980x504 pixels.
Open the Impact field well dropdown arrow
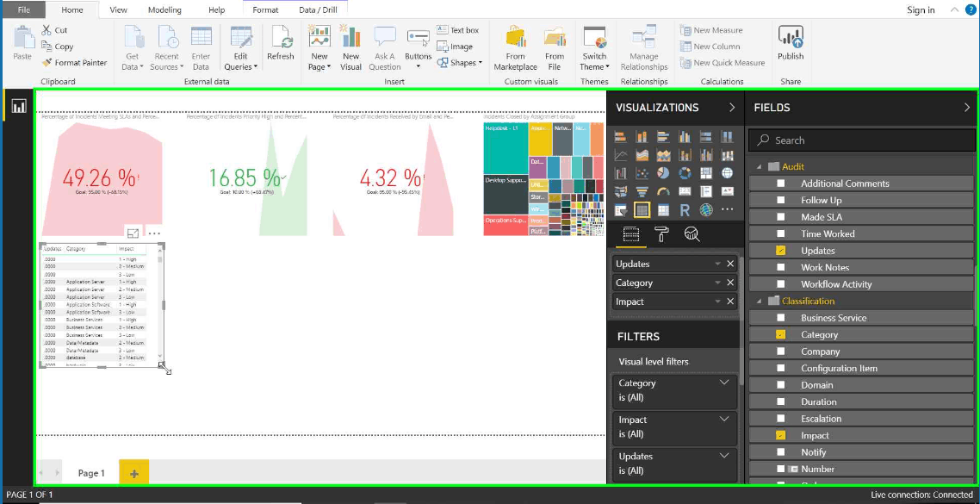pyautogui.click(x=718, y=302)
